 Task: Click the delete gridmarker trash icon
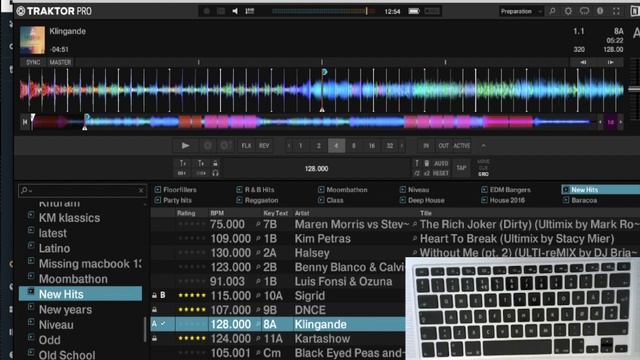pyautogui.click(x=427, y=163)
